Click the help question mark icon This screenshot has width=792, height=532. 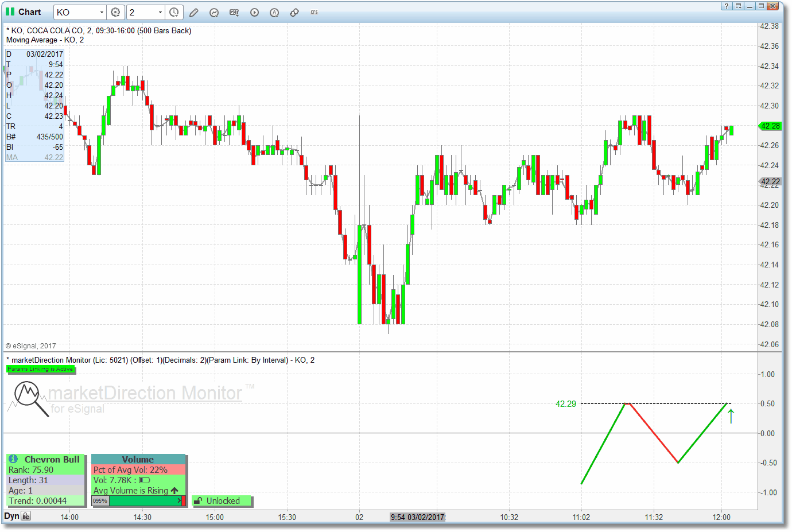tap(727, 6)
